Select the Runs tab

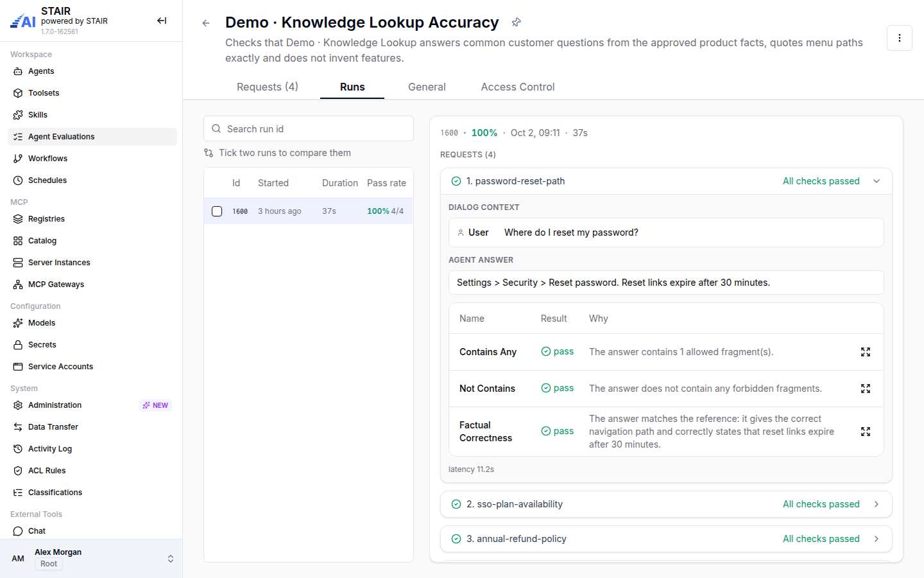click(x=352, y=87)
